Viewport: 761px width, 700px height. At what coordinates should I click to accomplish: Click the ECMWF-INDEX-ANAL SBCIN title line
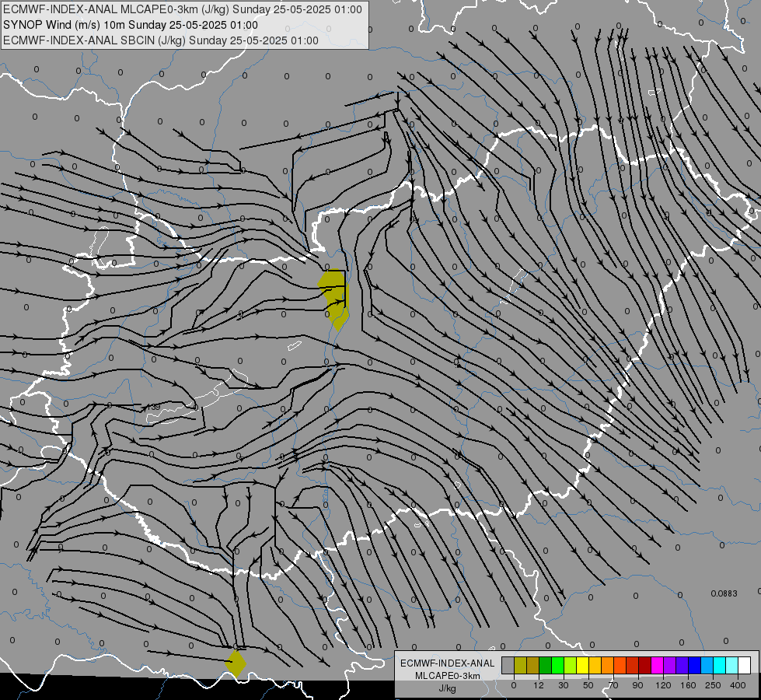pyautogui.click(x=161, y=40)
